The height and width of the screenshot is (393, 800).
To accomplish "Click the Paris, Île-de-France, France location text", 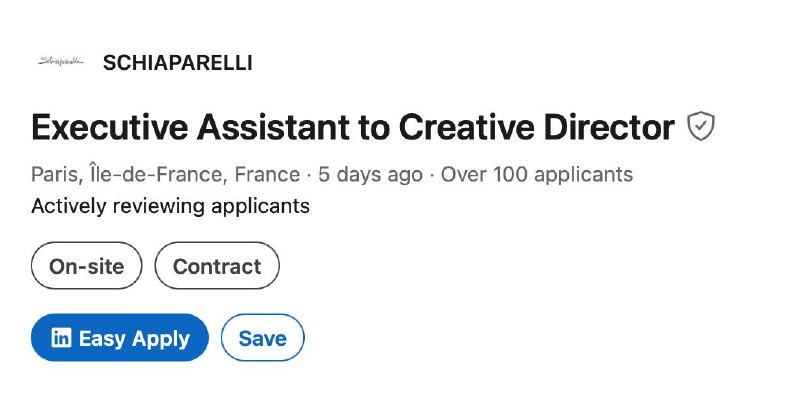I will tap(165, 175).
